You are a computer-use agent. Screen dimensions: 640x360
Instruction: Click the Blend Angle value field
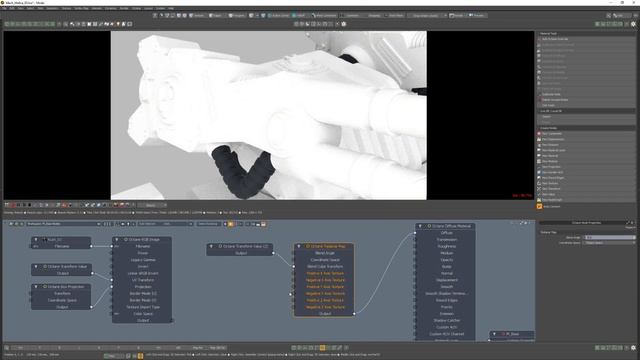tap(609, 238)
